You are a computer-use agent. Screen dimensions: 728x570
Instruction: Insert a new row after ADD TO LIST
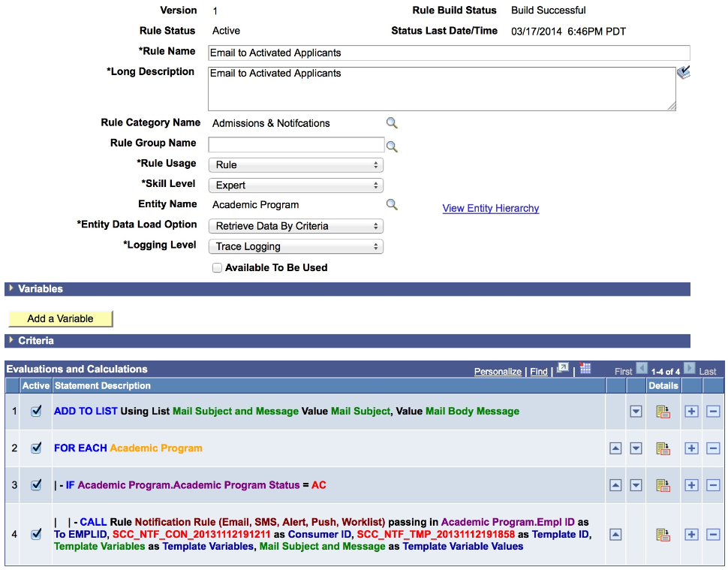point(690,412)
